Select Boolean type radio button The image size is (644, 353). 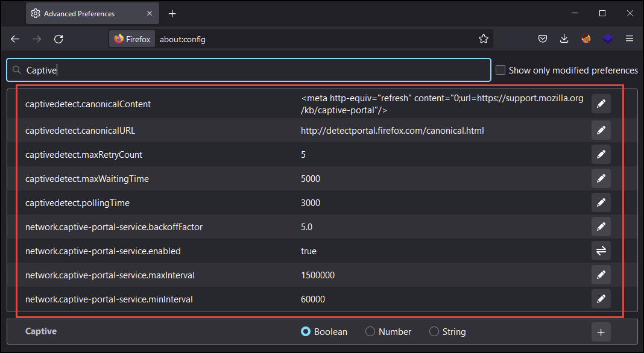coord(306,332)
